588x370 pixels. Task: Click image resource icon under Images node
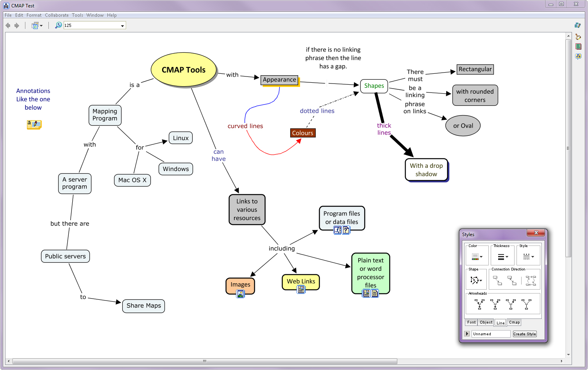pos(241,294)
